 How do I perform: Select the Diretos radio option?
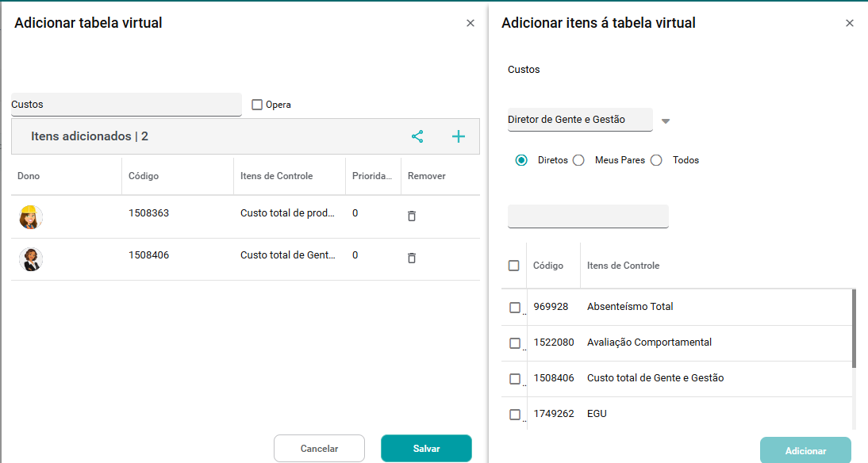(x=521, y=160)
